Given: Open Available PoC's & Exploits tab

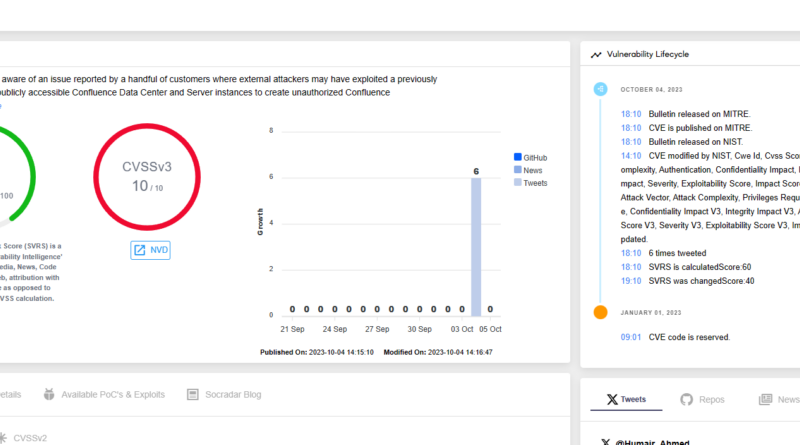Looking at the screenshot, I should (105, 394).
